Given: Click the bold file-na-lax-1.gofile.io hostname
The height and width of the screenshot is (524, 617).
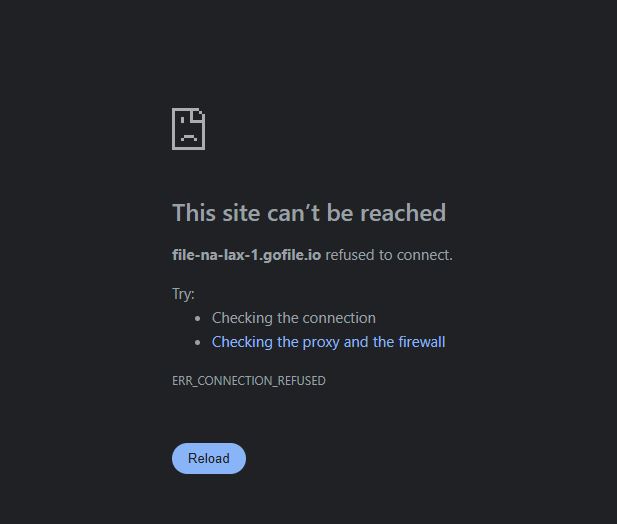Looking at the screenshot, I should click(246, 255).
